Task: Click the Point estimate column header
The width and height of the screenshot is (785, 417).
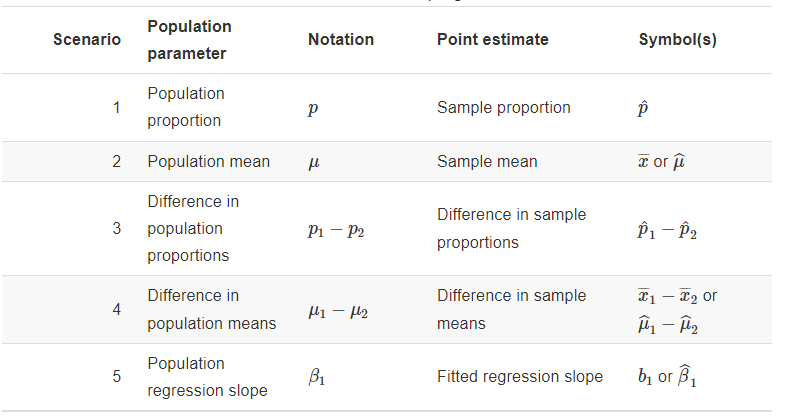Action: (x=492, y=40)
